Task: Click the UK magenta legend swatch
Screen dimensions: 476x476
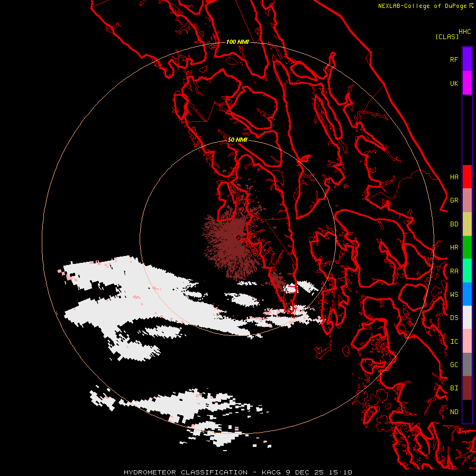Action: 467,83
